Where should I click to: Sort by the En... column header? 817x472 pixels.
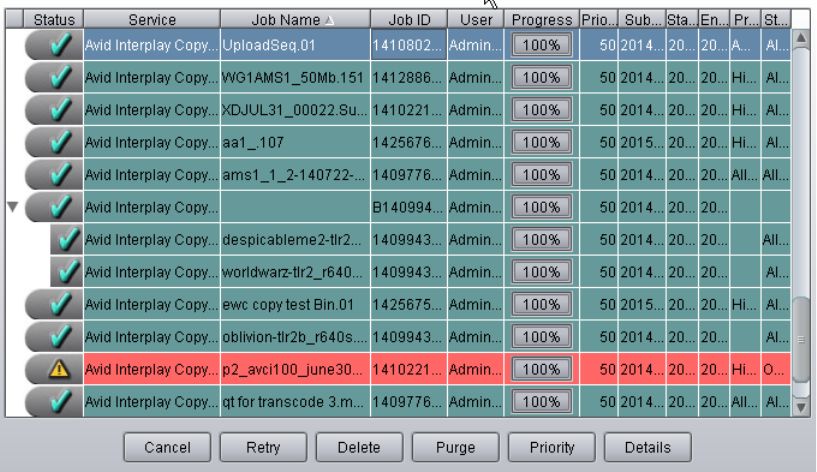point(714,20)
